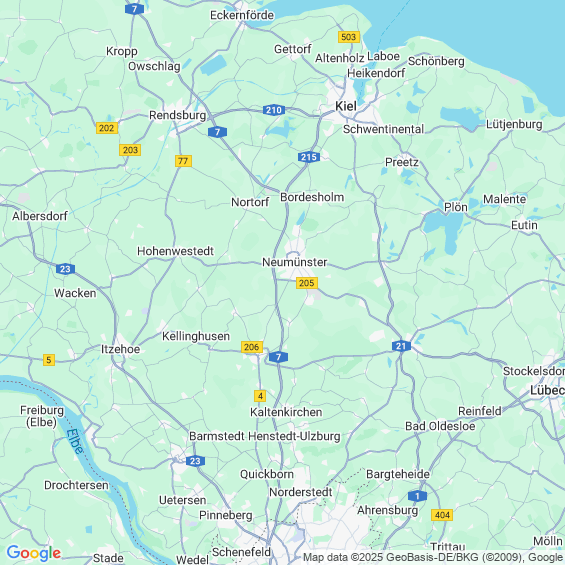Click the Map data copyright text
The width and height of the screenshot is (565, 565).
pyautogui.click(x=433, y=557)
